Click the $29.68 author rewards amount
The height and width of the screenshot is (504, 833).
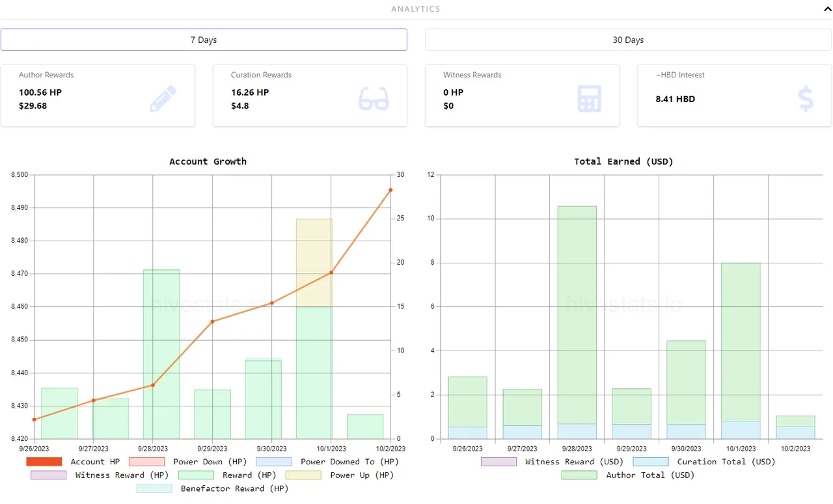(x=33, y=105)
